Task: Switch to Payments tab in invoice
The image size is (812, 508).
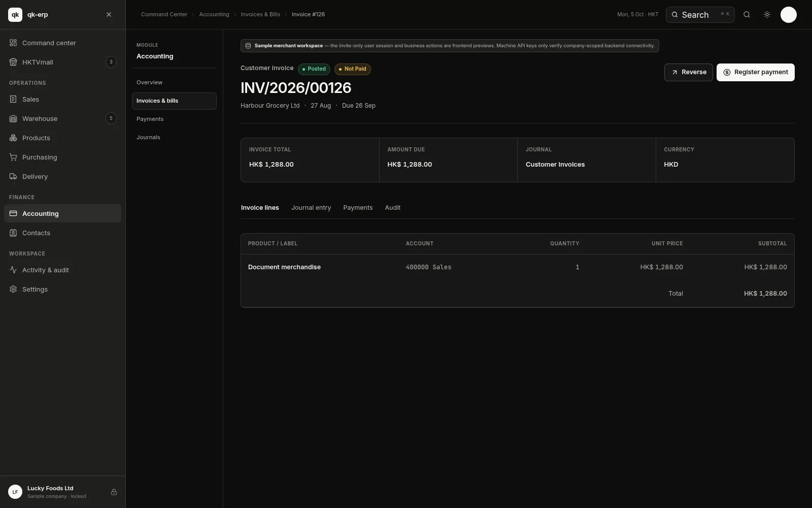Action: [358, 208]
